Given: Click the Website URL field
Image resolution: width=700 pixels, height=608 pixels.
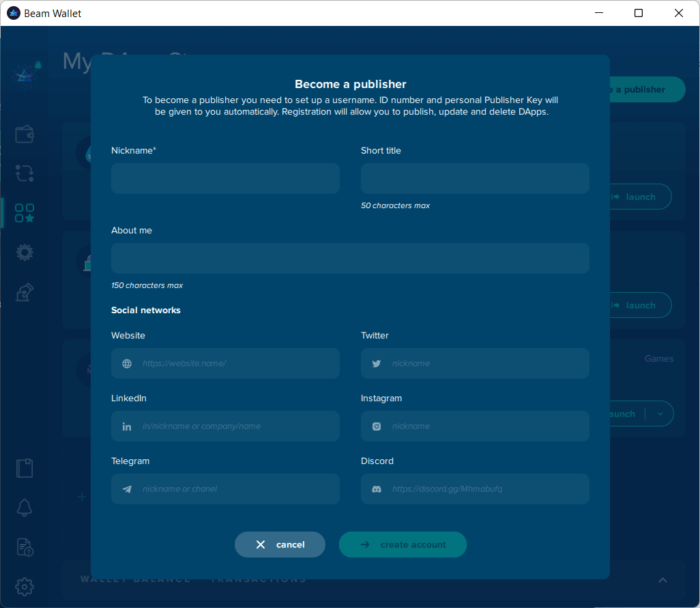Looking at the screenshot, I should coord(235,364).
